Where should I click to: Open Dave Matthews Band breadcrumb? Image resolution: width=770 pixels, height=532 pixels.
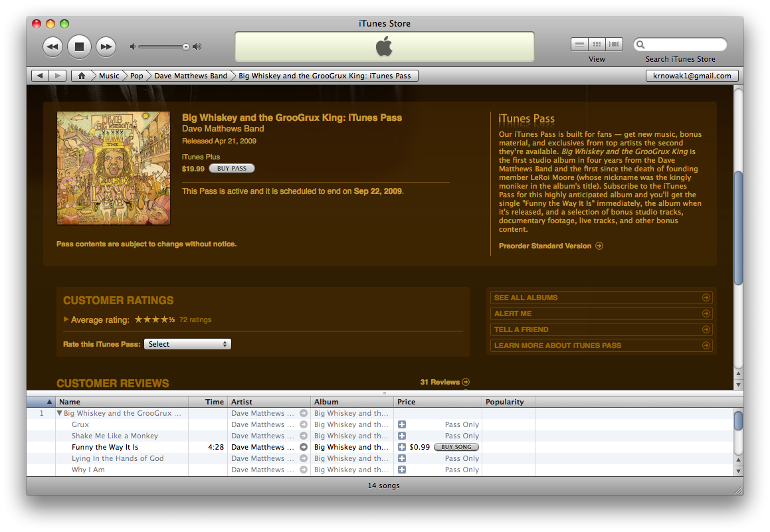[191, 76]
